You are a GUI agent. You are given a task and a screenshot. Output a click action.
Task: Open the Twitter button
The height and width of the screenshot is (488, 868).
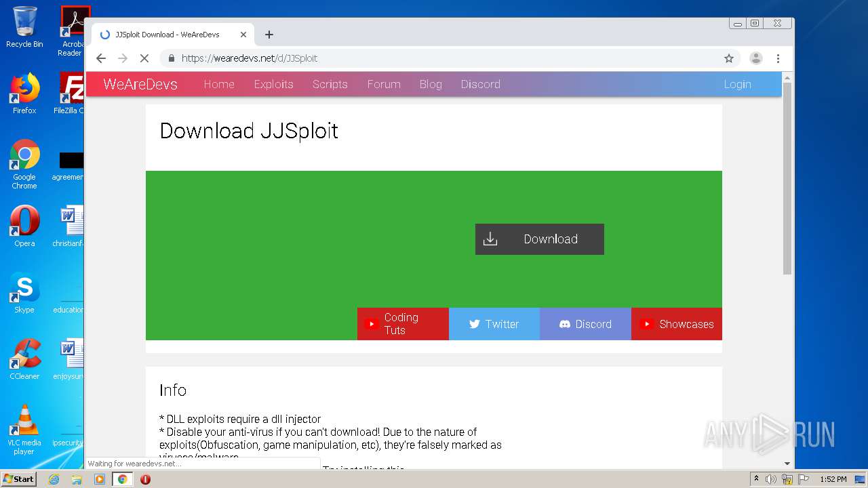point(494,324)
